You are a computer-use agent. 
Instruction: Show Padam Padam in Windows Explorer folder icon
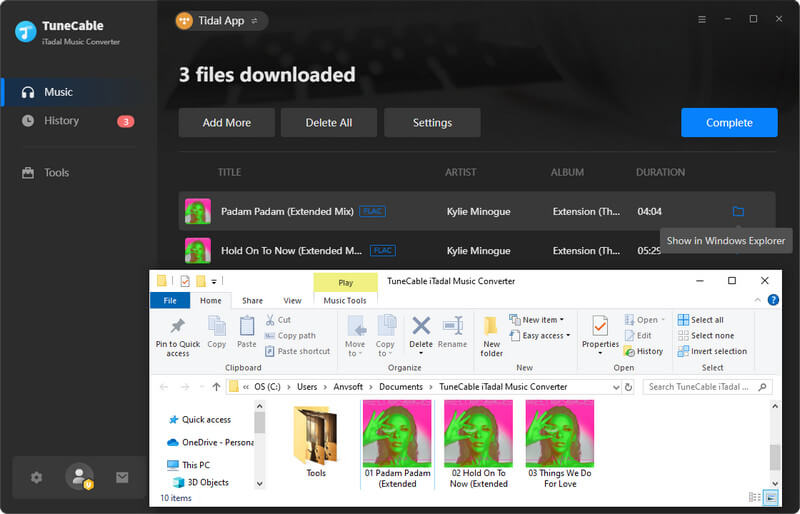coord(738,211)
